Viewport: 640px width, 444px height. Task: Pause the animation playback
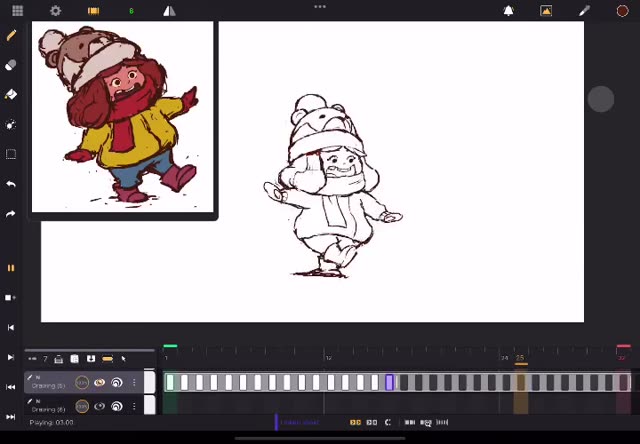[x=11, y=268]
